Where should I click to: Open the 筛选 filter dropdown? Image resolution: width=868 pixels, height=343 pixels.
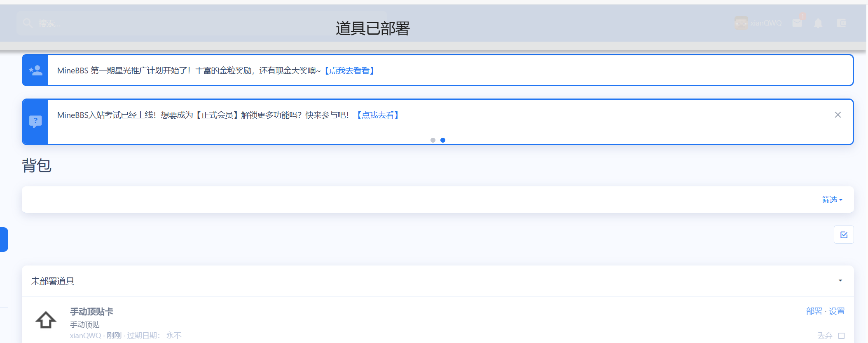pyautogui.click(x=832, y=200)
